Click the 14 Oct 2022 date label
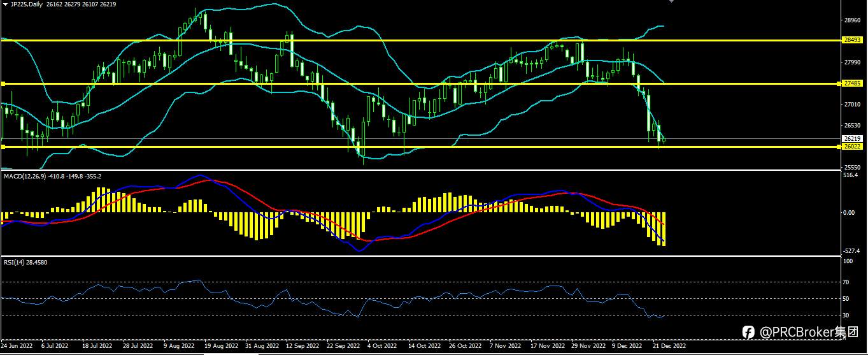Viewport: 868px width, 355px height. (425, 346)
